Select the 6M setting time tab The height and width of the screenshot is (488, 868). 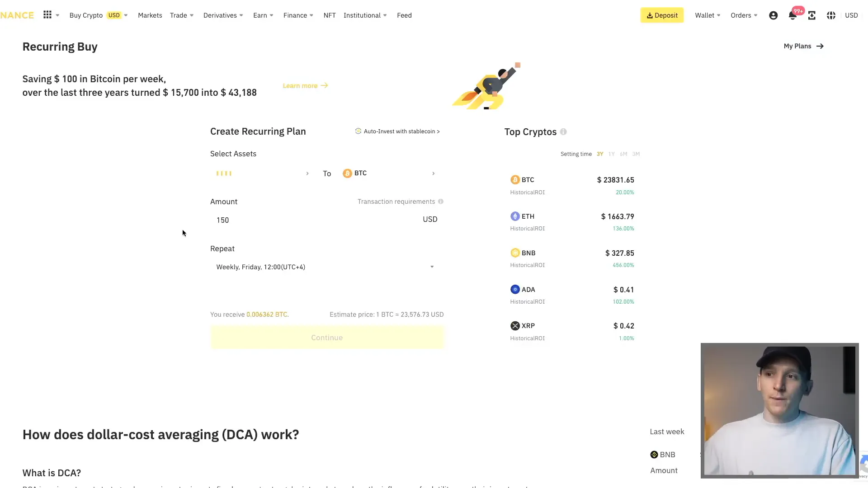(623, 154)
